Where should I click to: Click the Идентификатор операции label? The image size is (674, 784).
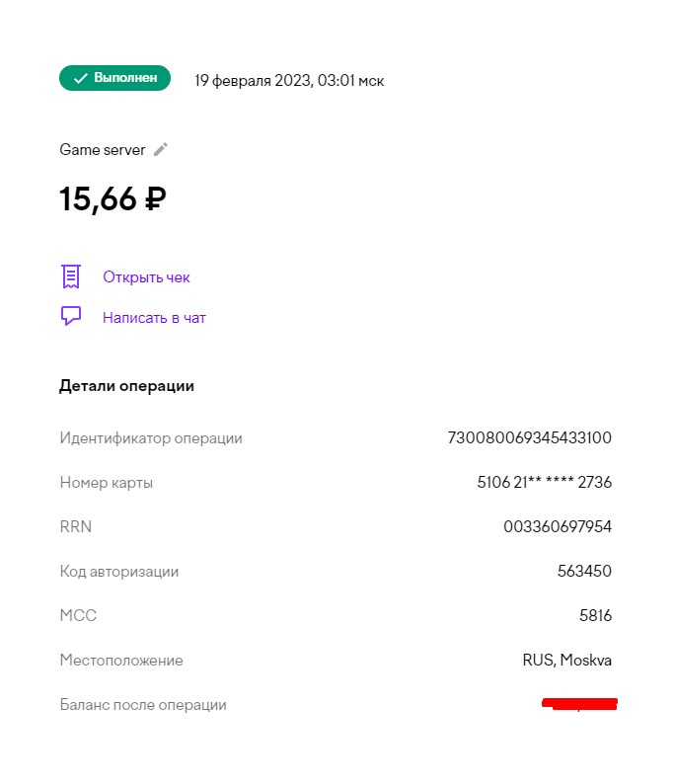click(x=151, y=438)
